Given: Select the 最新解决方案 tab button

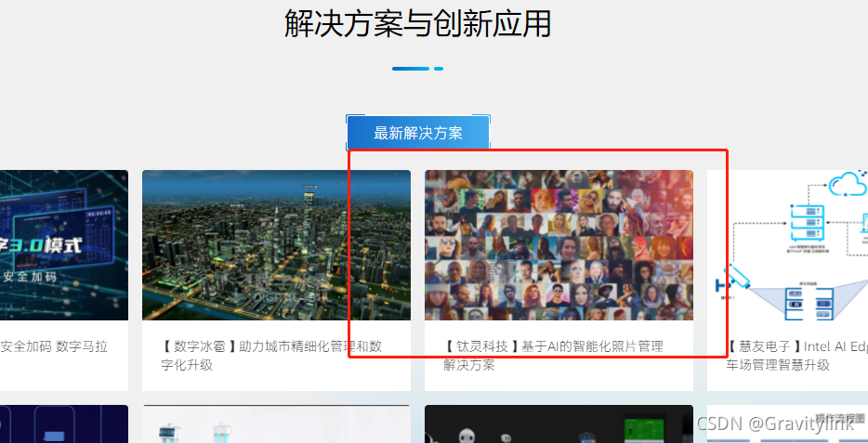Looking at the screenshot, I should tap(418, 133).
